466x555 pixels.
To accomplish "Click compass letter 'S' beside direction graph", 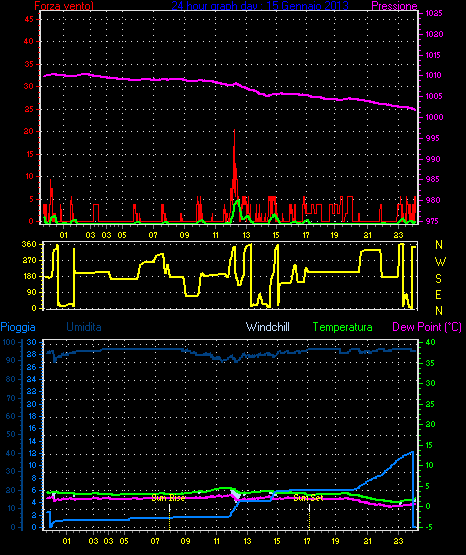I will [438, 279].
